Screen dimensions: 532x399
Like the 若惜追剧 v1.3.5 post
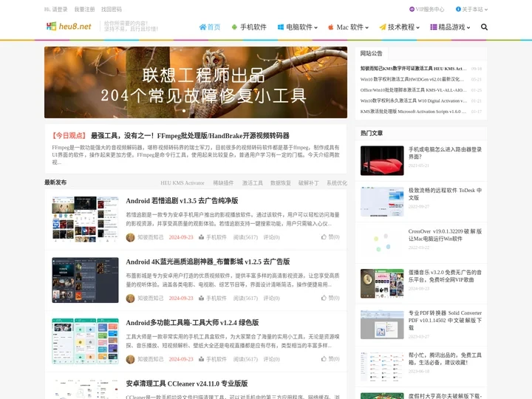[x=330, y=237]
